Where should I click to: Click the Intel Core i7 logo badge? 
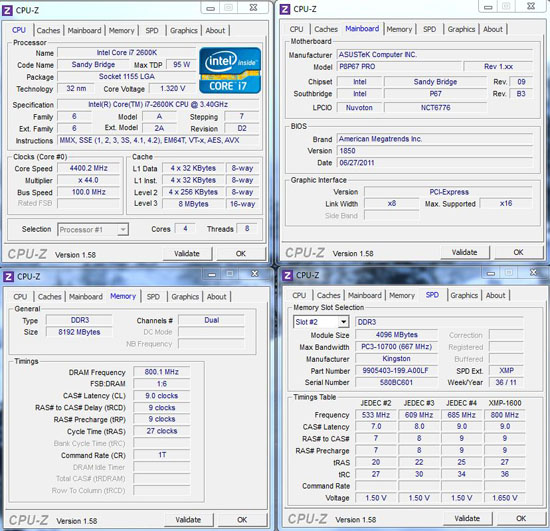click(230, 70)
